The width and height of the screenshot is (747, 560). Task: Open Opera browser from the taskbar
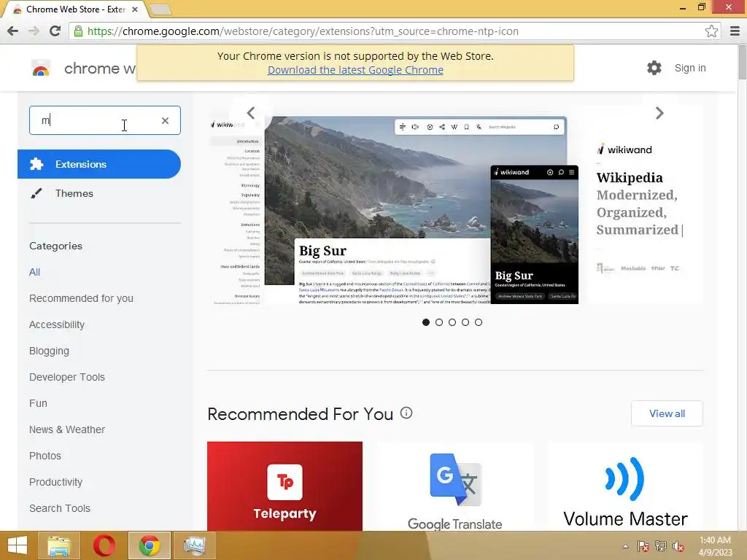pos(104,545)
